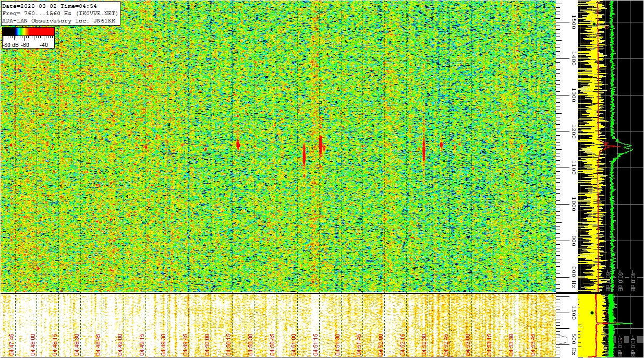Screen dimensions: 644x358
Task: Select the 04:48:00 time marker
Action: pyautogui.click(x=33, y=344)
